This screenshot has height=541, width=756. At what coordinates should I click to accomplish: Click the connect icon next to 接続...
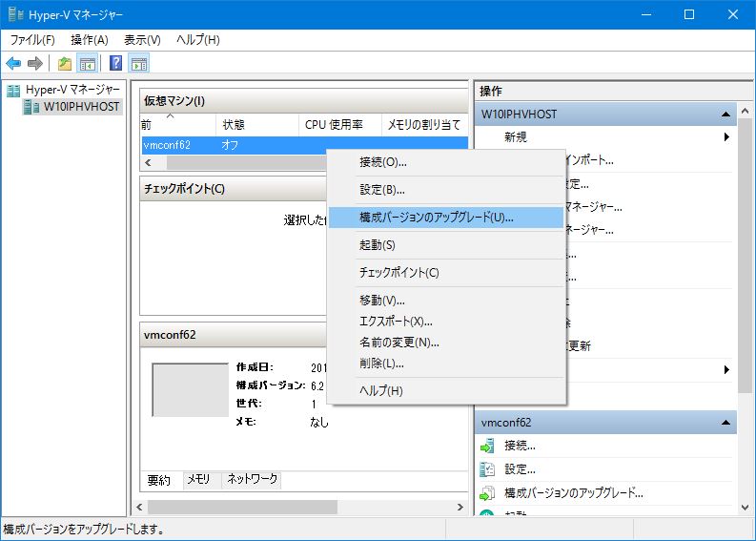tap(487, 446)
